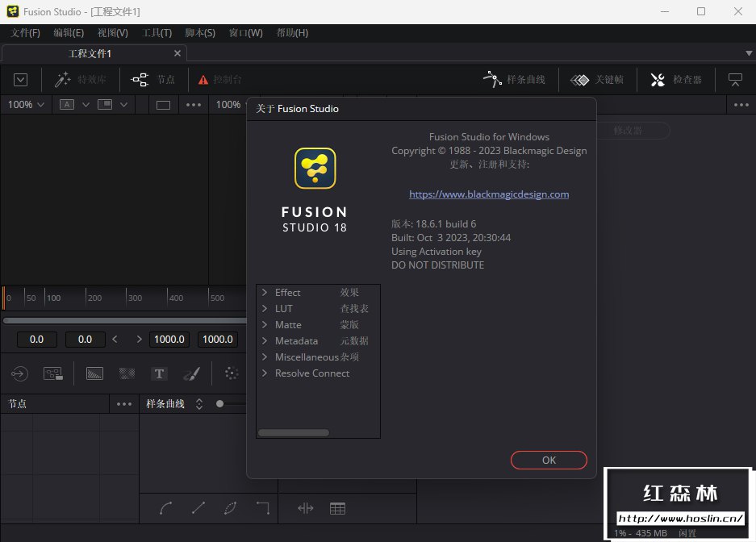Close the 工程文件1 tab
This screenshot has height=542, width=756.
(x=178, y=53)
